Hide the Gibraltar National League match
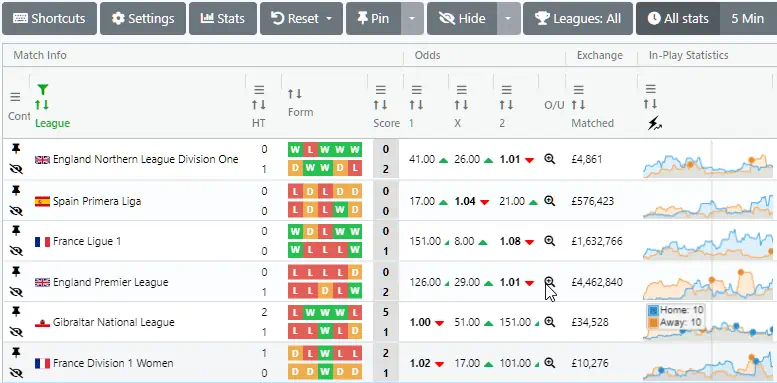The height and width of the screenshot is (383, 777). [x=16, y=332]
